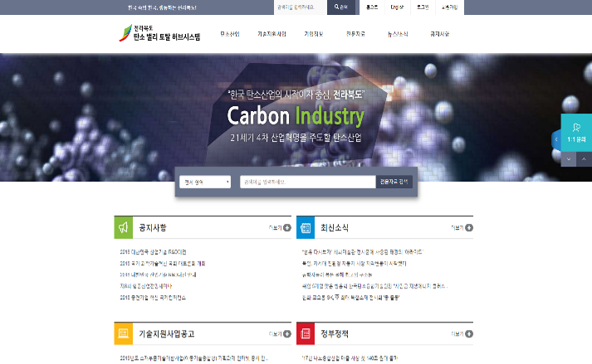Focus the banner search keyword input field
This screenshot has height=364, width=592.
[x=308, y=182]
